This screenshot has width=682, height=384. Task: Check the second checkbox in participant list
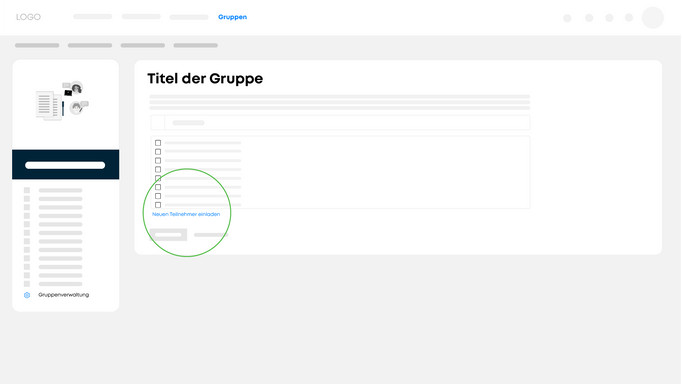point(158,152)
